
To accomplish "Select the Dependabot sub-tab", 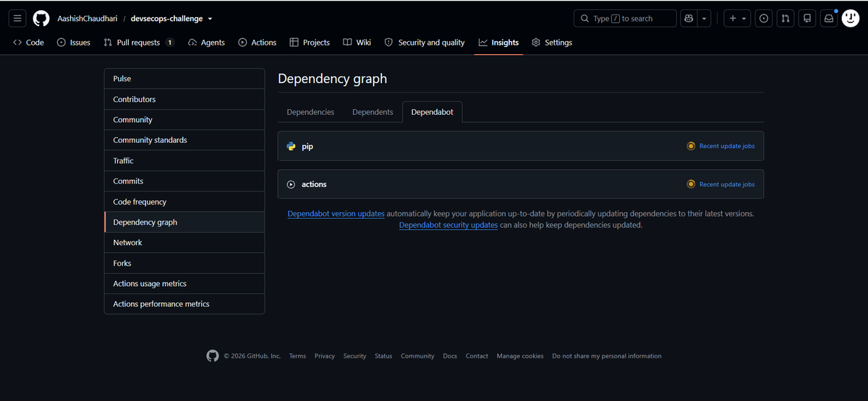I will 433,112.
